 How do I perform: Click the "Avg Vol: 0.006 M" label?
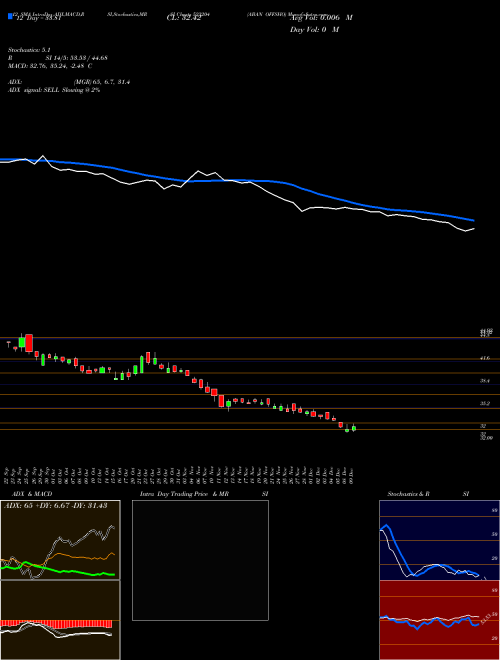(x=321, y=18)
